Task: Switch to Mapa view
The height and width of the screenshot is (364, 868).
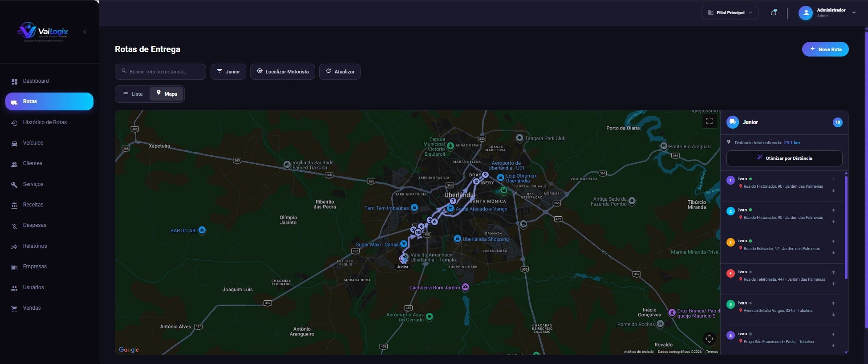Action: [166, 94]
